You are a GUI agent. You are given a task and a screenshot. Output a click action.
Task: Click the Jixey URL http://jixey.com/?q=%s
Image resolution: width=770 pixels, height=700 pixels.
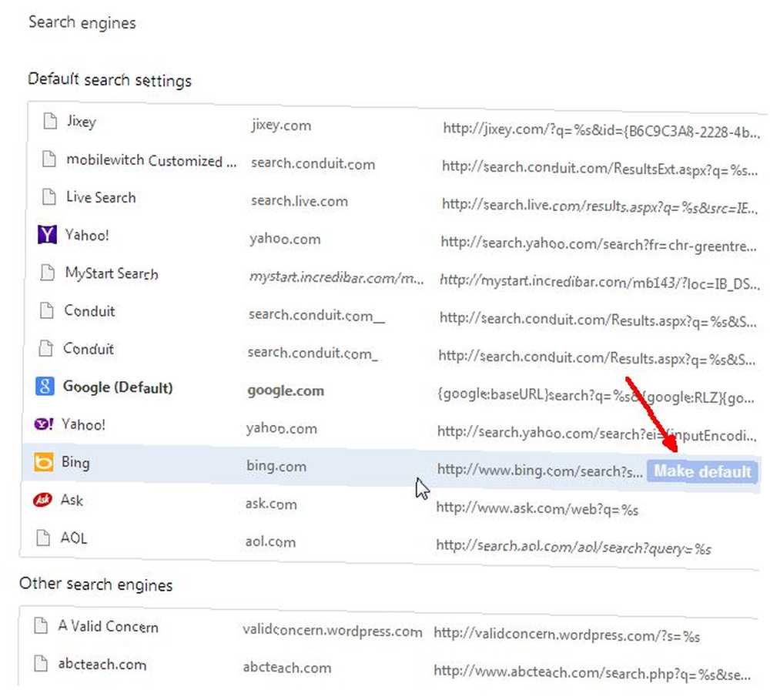pos(601,130)
